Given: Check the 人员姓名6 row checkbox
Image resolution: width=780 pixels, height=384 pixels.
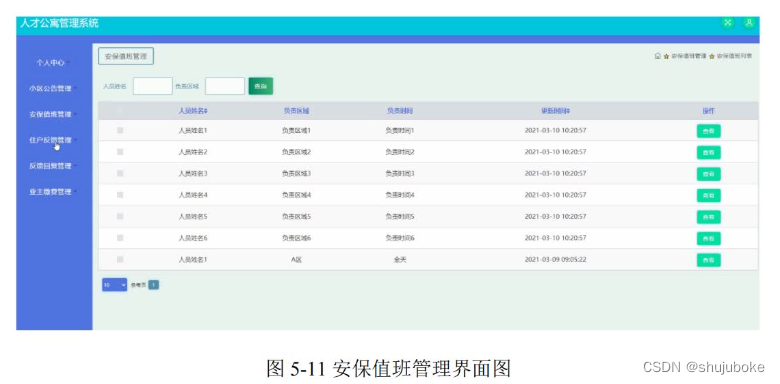Looking at the screenshot, I should [x=120, y=238].
